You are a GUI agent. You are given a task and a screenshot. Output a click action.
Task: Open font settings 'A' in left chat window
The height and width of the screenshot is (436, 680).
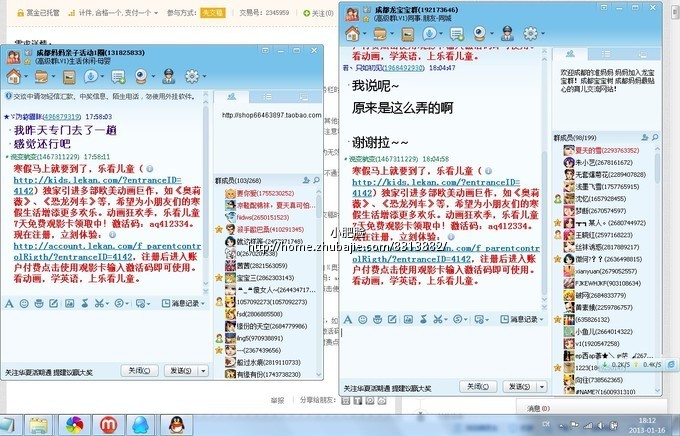(9, 304)
